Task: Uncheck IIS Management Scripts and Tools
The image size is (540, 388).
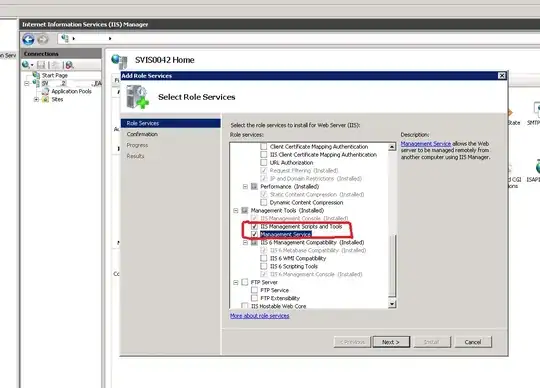Action: pos(254,227)
